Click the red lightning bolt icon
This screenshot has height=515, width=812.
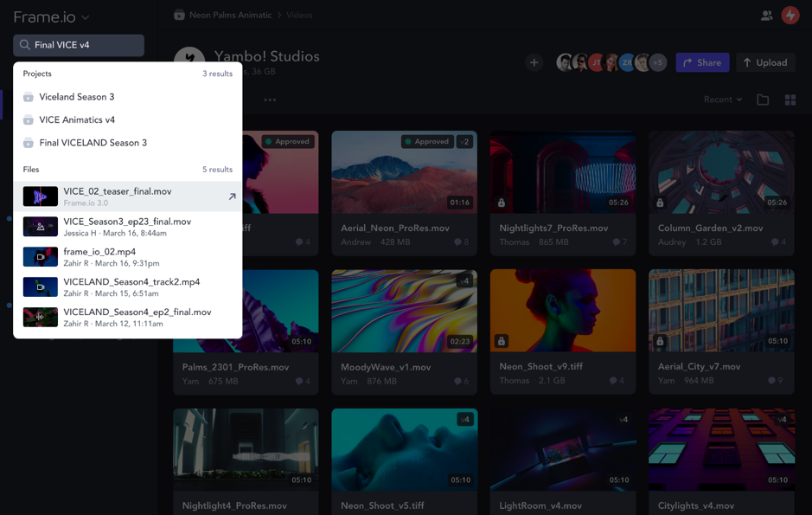(790, 15)
